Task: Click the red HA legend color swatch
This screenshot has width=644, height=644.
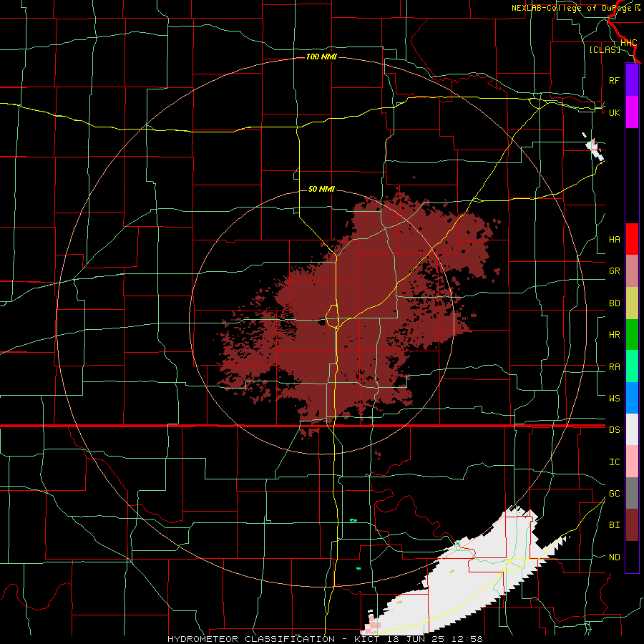Action: coord(632,239)
